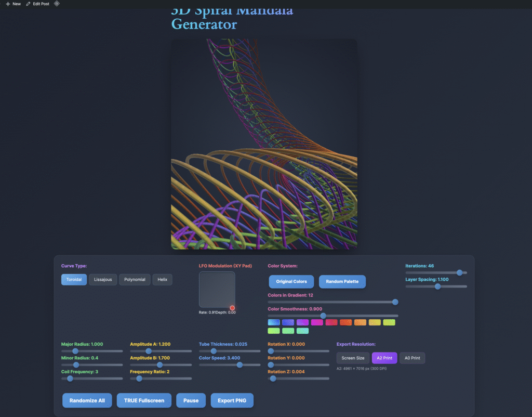This screenshot has width=532, height=417.
Task: Click the first blue gradient color swatch
Action: coord(274,322)
